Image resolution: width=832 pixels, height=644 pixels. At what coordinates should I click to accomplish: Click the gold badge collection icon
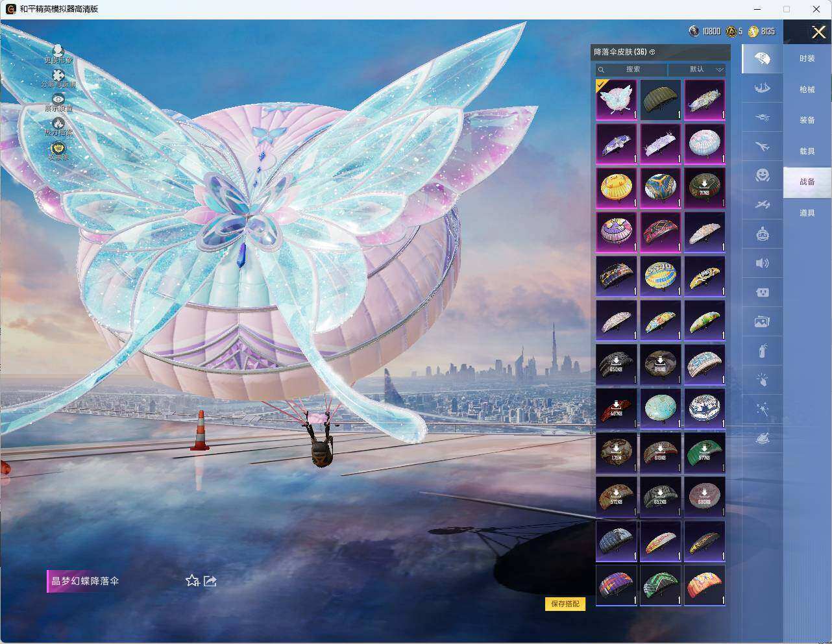58,147
